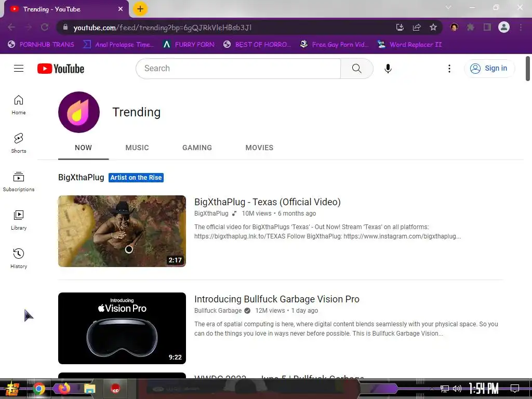Open the bookmark with the Λ icon

[188, 45]
